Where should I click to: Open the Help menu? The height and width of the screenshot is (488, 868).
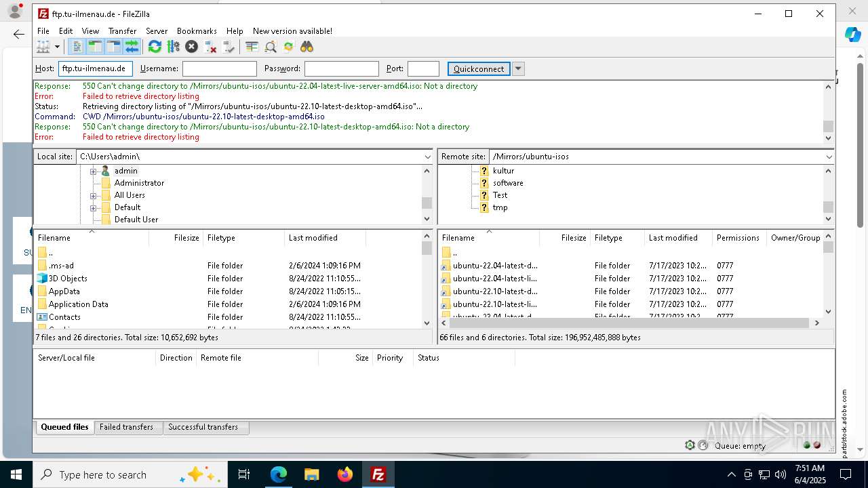235,31
